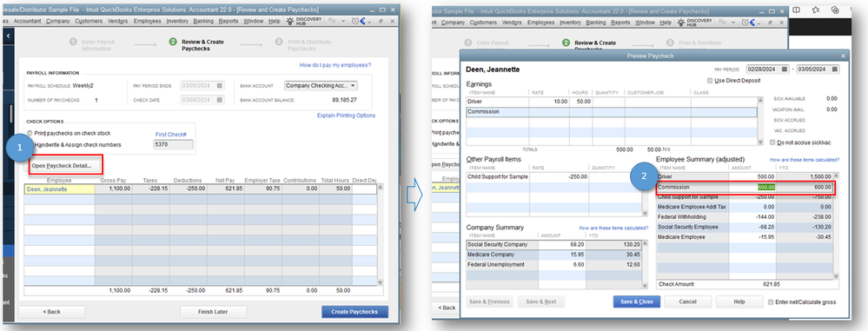Check Do not accrue sick/vac
This screenshot has width=868, height=331.
(772, 142)
